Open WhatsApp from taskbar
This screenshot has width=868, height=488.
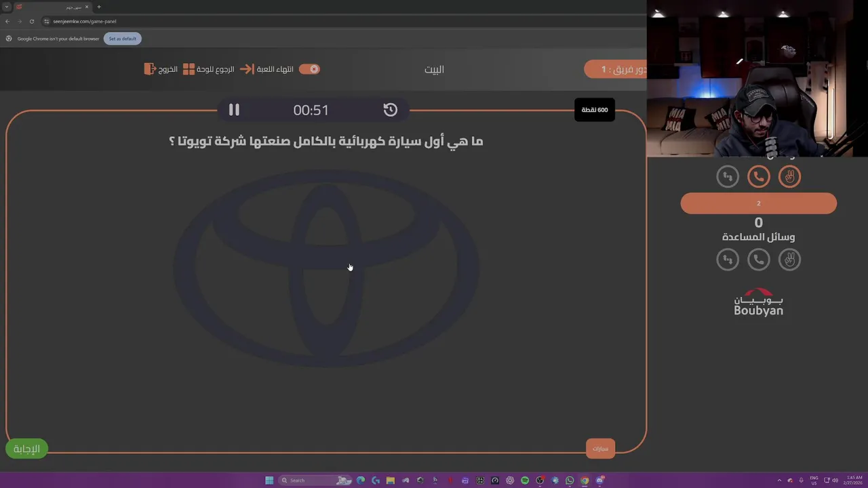(570, 481)
